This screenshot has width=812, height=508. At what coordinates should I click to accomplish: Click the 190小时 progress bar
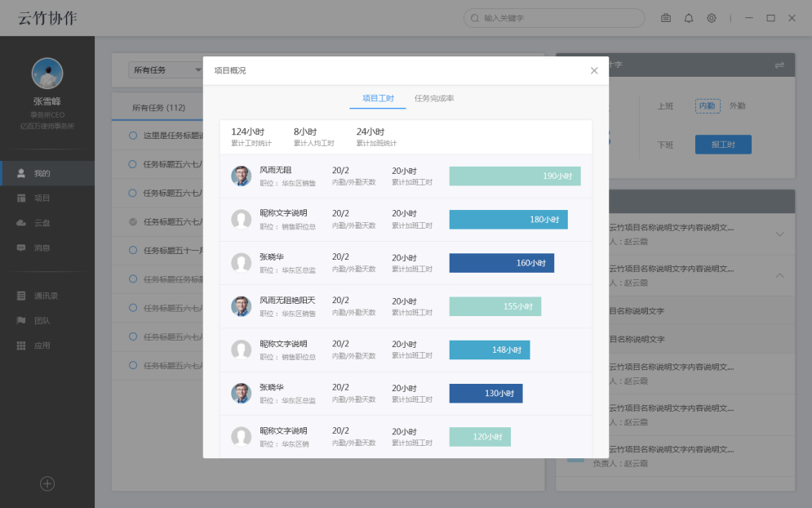[515, 176]
